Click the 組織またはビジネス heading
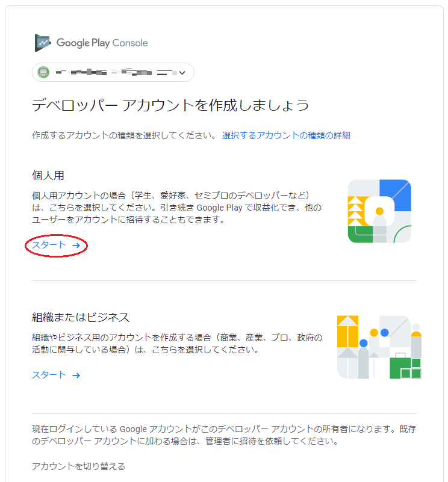Viewport: 448px width, 482px height. 81,317
